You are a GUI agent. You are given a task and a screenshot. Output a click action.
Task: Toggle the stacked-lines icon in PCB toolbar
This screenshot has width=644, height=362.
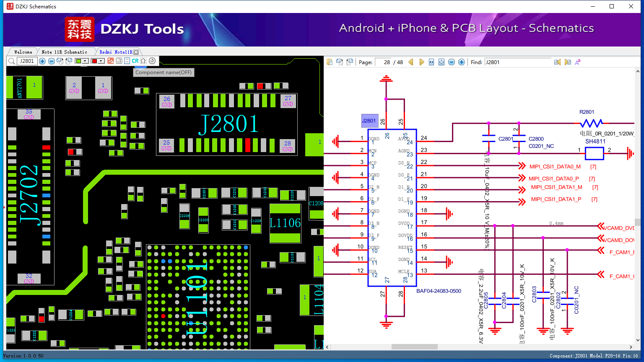tap(127, 61)
